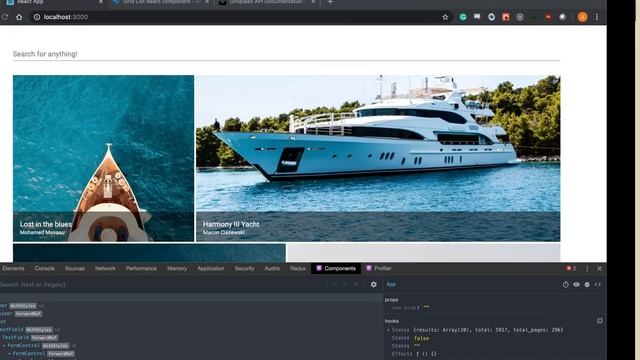Inspect the matching DOM element (eye icon)
Viewport: 640px width, 360px height.
tap(576, 284)
